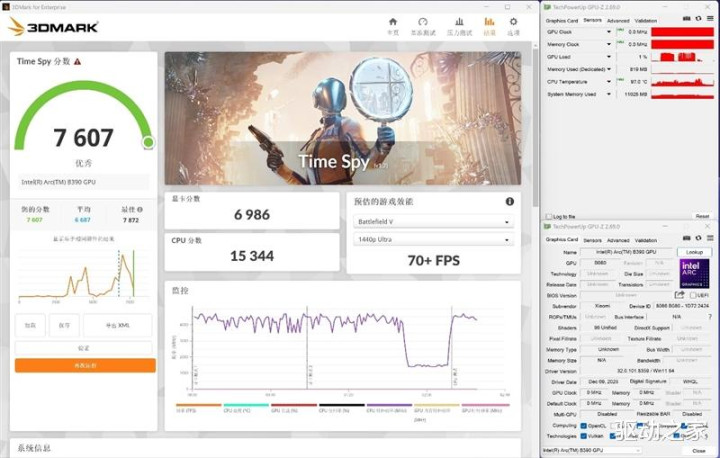Viewport: 720px width, 458px height.
Task: Open the results bar-chart icon
Action: (x=489, y=25)
